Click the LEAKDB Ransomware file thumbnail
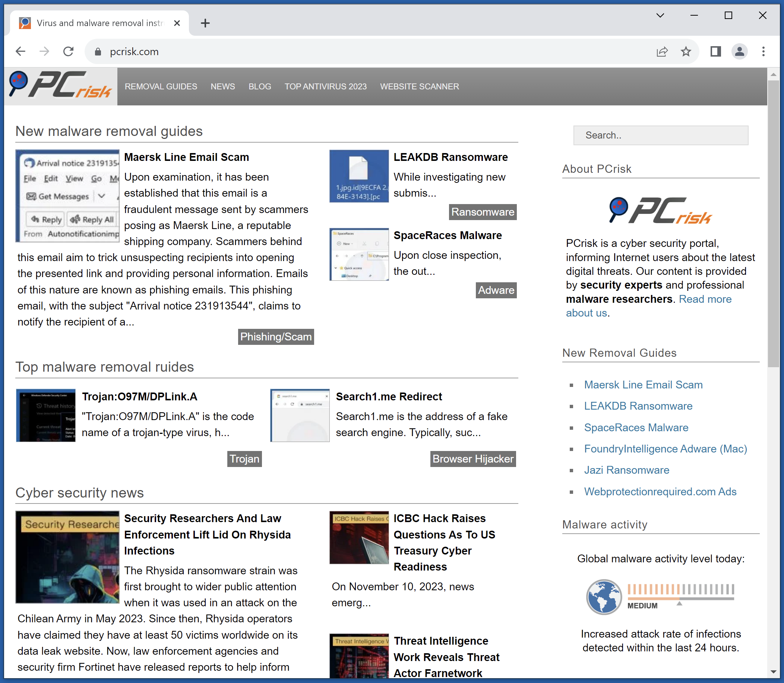784x683 pixels. tap(359, 176)
